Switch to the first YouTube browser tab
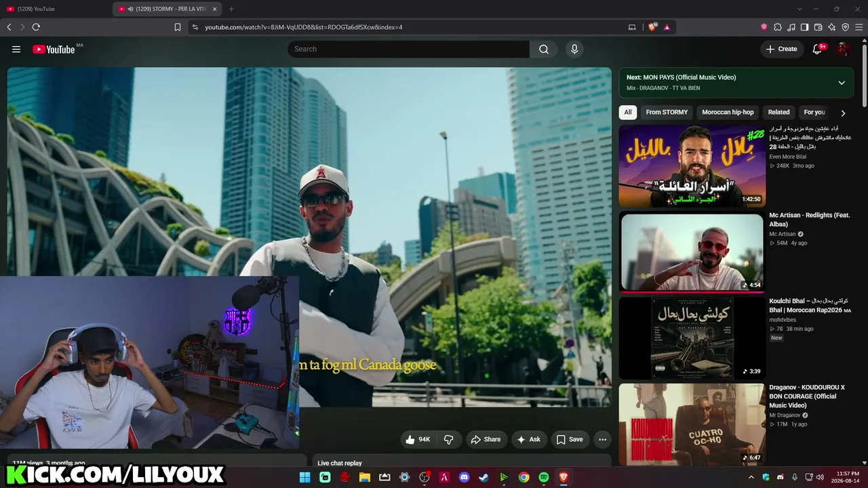868x488 pixels. [56, 9]
